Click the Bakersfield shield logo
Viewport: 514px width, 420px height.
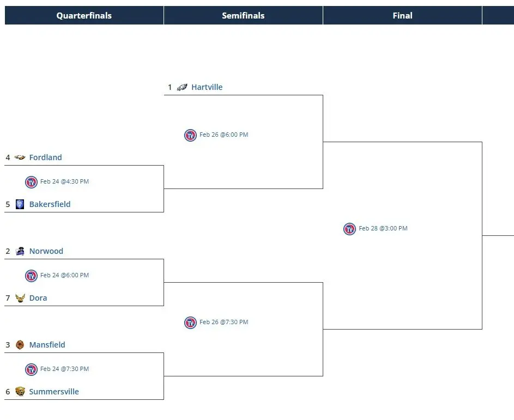20,204
